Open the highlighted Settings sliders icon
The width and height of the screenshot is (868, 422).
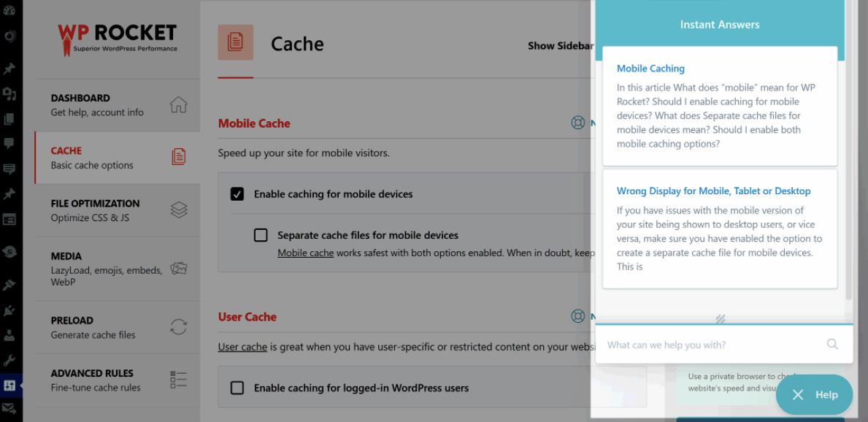9,385
